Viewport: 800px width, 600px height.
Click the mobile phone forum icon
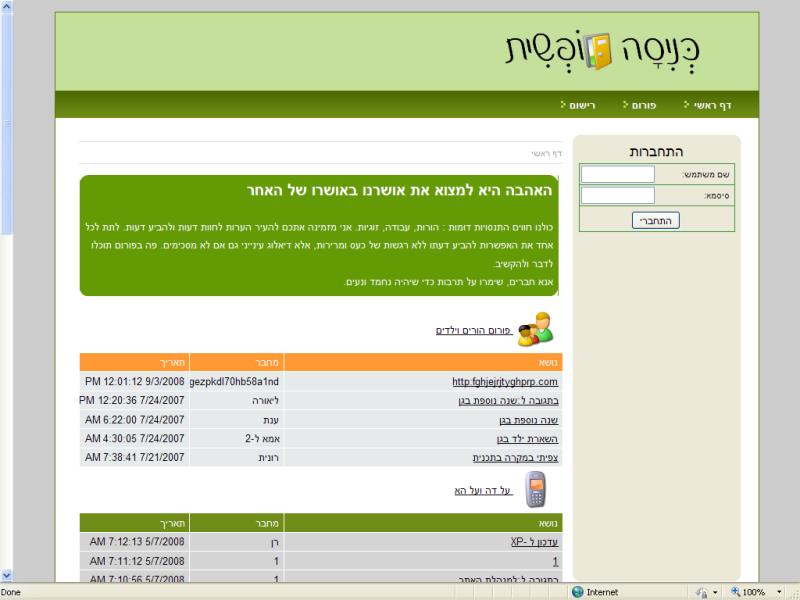(x=536, y=489)
